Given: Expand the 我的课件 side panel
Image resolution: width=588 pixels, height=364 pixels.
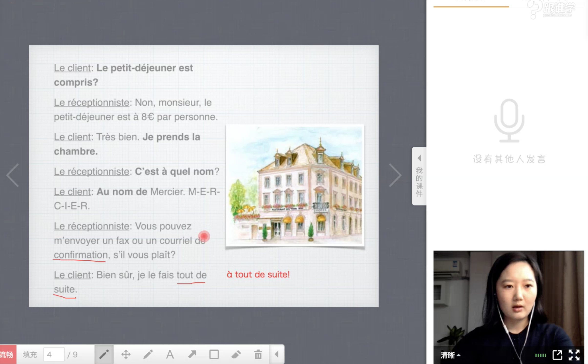Looking at the screenshot, I should point(419,176).
